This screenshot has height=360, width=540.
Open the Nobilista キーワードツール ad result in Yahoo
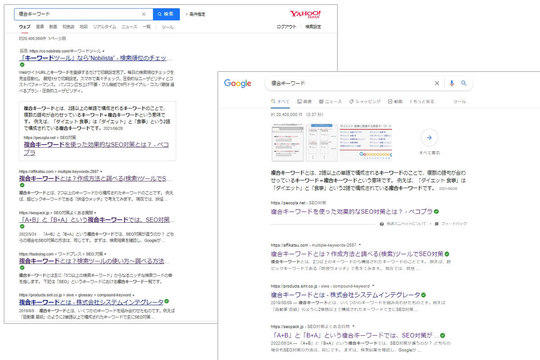(x=93, y=58)
